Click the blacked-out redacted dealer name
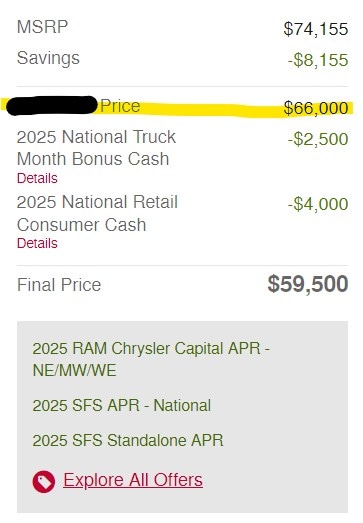Screen dimensions: 363x523 click(52, 105)
